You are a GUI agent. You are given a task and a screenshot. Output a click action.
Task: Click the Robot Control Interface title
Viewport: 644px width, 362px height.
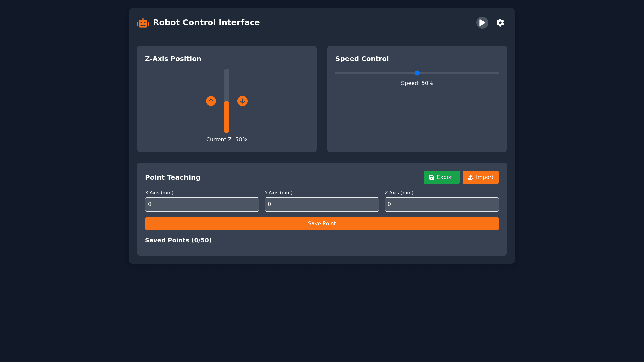[206, 23]
